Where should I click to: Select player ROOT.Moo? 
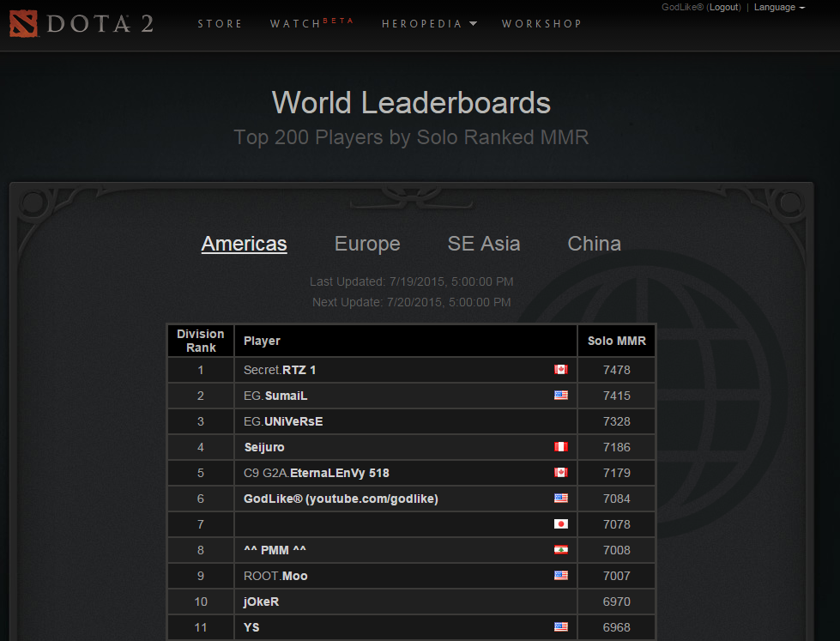click(x=275, y=576)
